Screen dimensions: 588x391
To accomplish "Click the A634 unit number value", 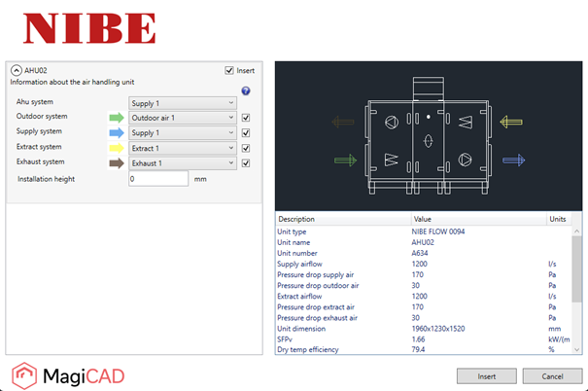I will [x=420, y=253].
